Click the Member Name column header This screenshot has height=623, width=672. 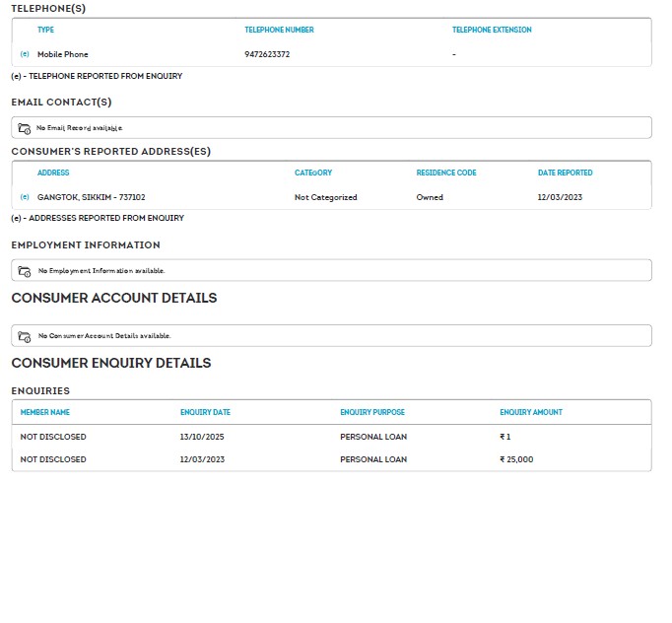click(45, 412)
